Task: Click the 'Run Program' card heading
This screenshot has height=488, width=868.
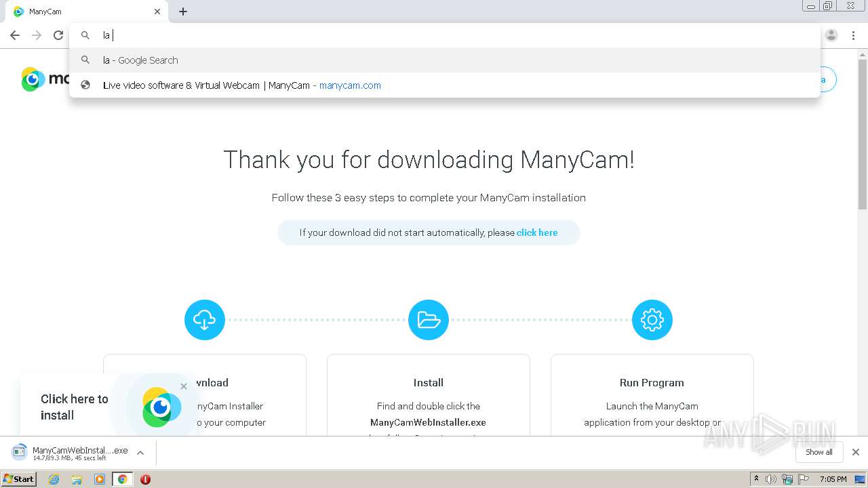Action: coord(652,383)
